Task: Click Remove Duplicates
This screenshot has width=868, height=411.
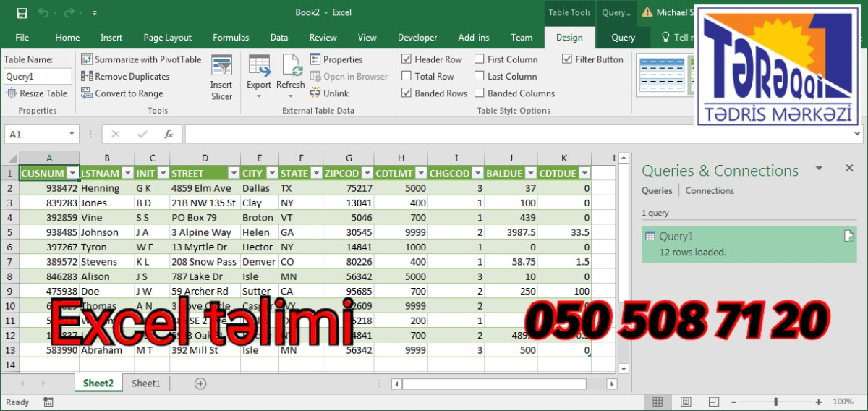Action: click(x=125, y=76)
